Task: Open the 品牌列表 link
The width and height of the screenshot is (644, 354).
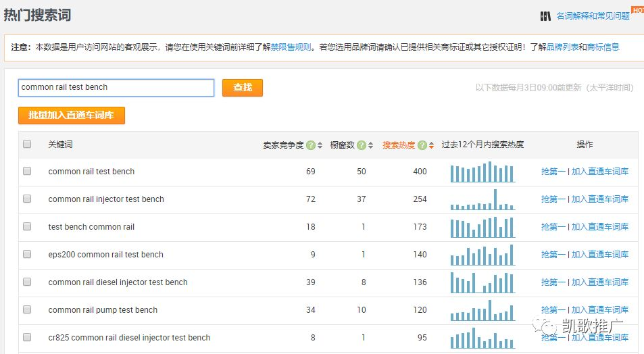Action: pos(562,47)
